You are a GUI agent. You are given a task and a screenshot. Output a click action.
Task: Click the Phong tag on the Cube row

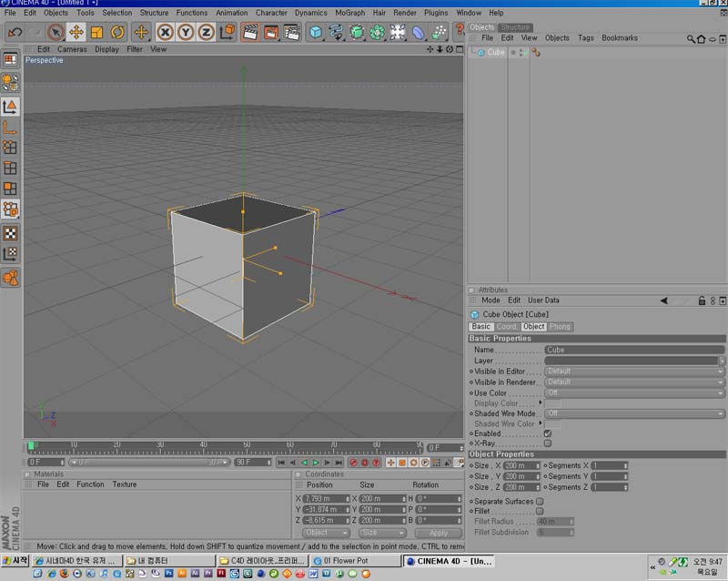pyautogui.click(x=536, y=53)
